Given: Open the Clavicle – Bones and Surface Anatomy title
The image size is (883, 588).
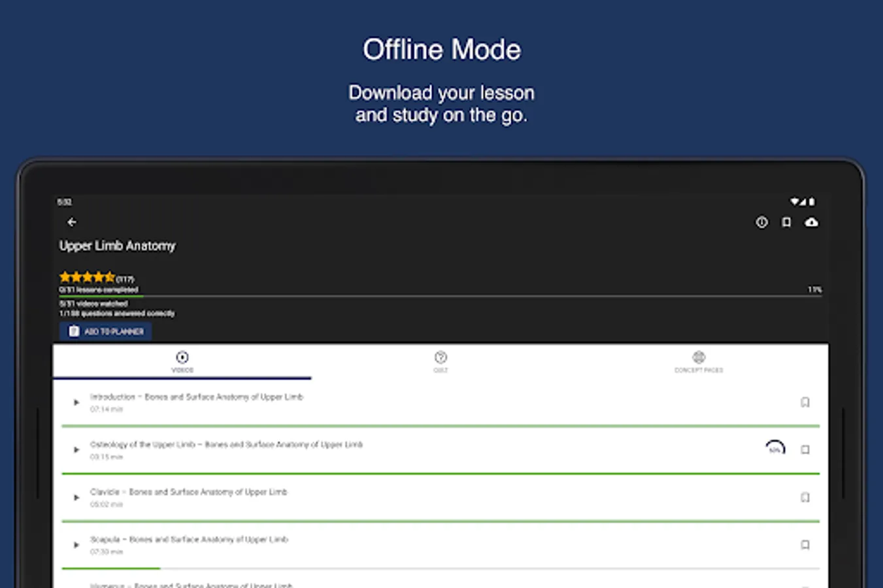Looking at the screenshot, I should click(188, 492).
